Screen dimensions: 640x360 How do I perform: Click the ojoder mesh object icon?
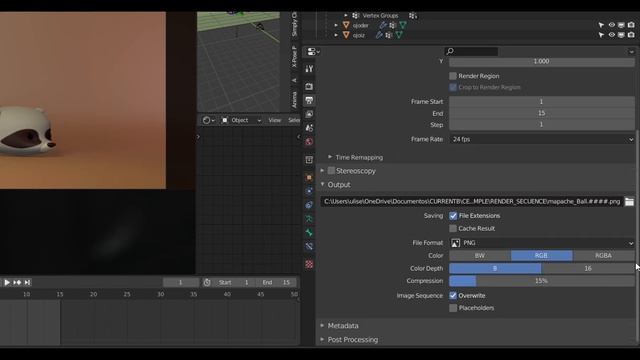pos(346,25)
